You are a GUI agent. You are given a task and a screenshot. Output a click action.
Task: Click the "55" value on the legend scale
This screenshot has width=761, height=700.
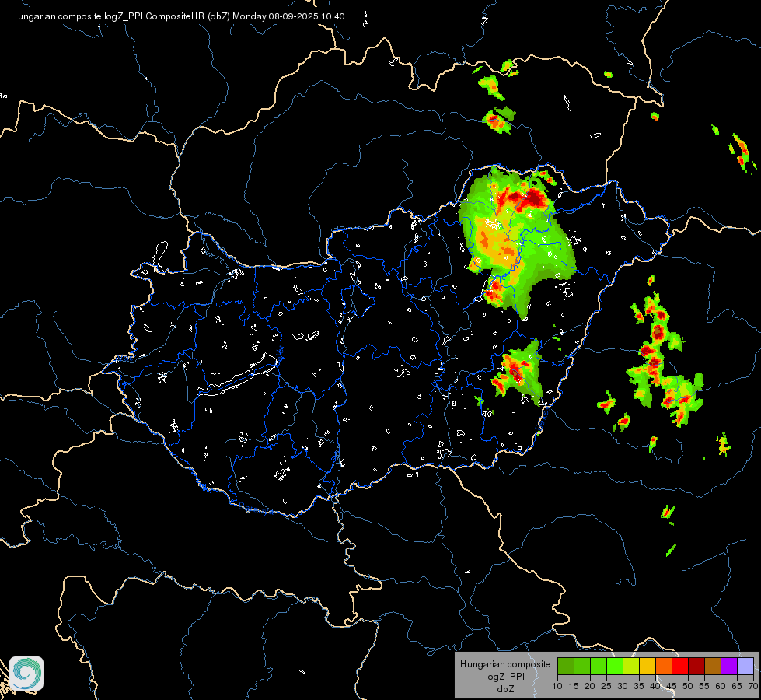(704, 687)
